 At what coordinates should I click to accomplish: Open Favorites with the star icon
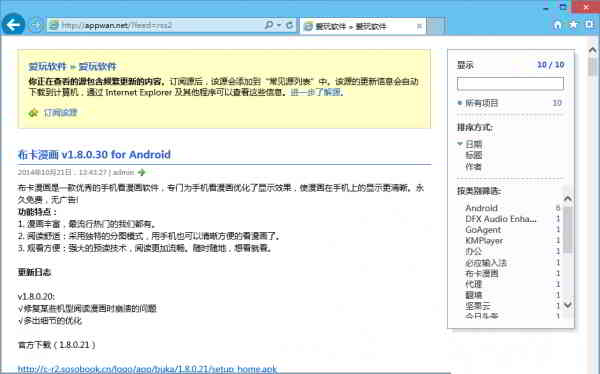573,25
